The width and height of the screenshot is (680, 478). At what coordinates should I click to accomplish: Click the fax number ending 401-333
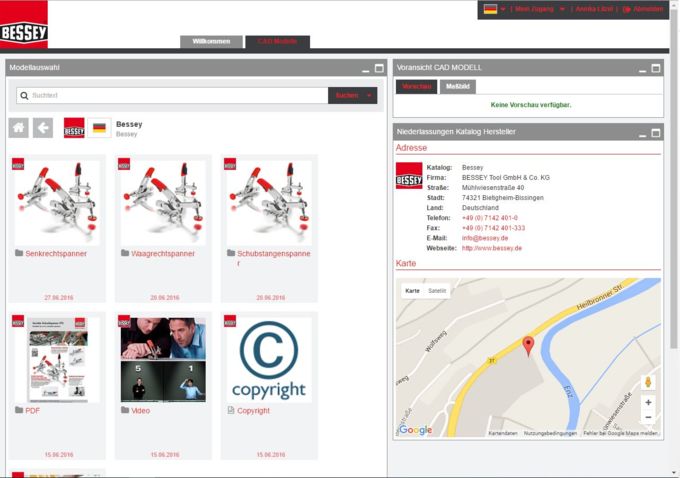493,228
